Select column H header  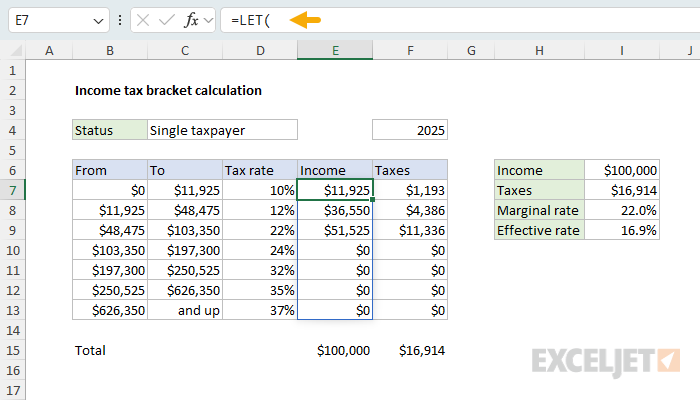[539, 50]
